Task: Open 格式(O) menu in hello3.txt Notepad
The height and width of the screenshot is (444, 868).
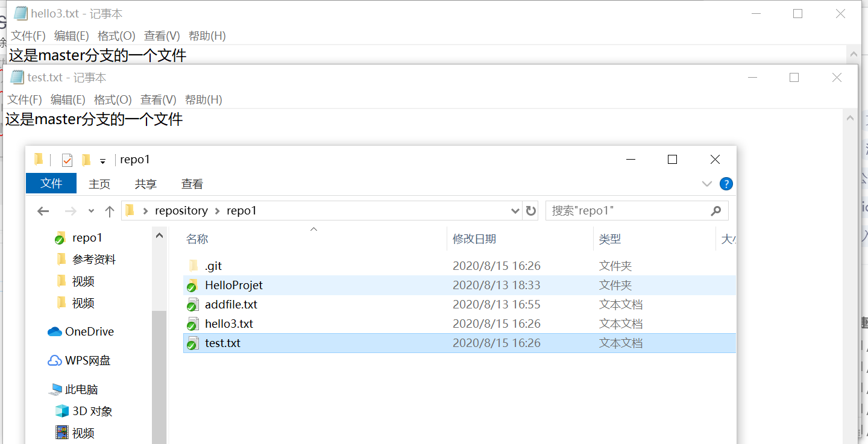Action: coord(116,36)
